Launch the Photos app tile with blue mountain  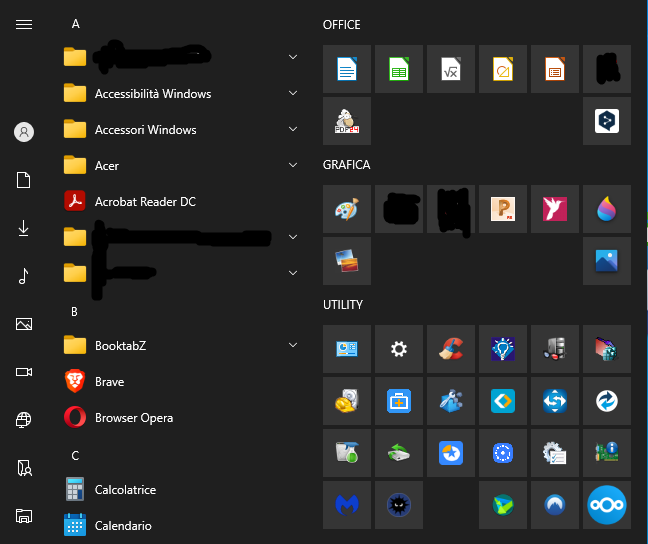pyautogui.click(x=607, y=261)
